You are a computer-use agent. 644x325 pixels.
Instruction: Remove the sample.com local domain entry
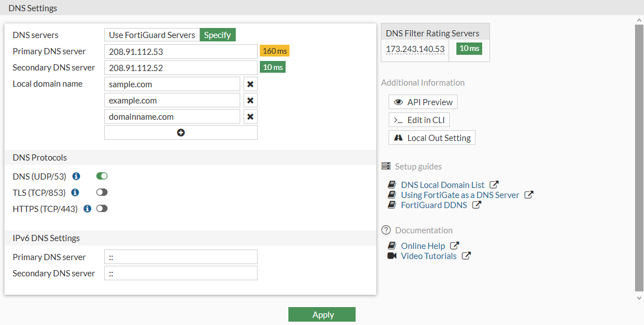pyautogui.click(x=250, y=84)
